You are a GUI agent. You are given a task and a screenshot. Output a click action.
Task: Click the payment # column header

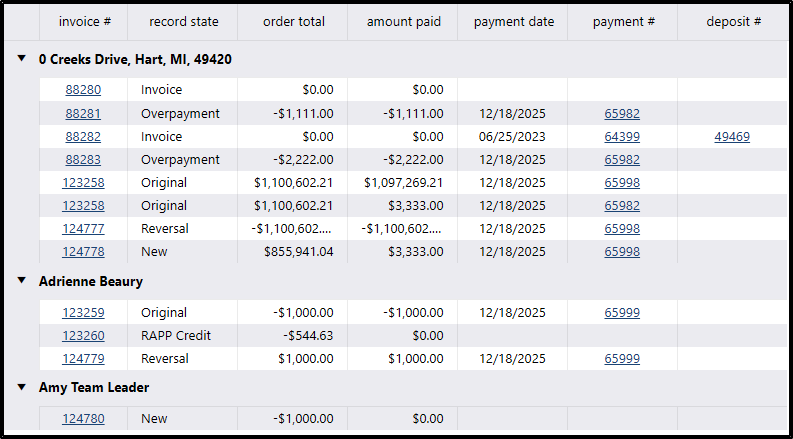click(622, 22)
